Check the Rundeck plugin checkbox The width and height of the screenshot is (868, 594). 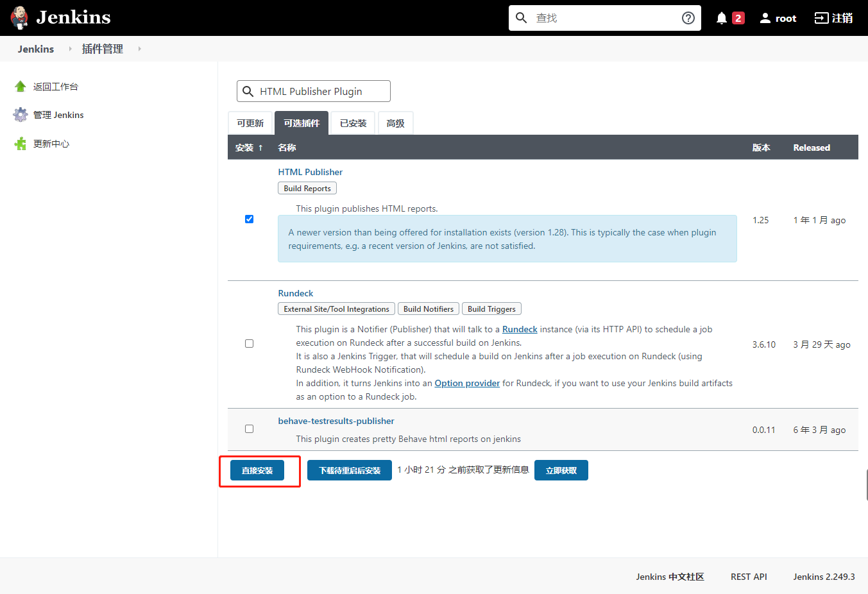coord(249,344)
